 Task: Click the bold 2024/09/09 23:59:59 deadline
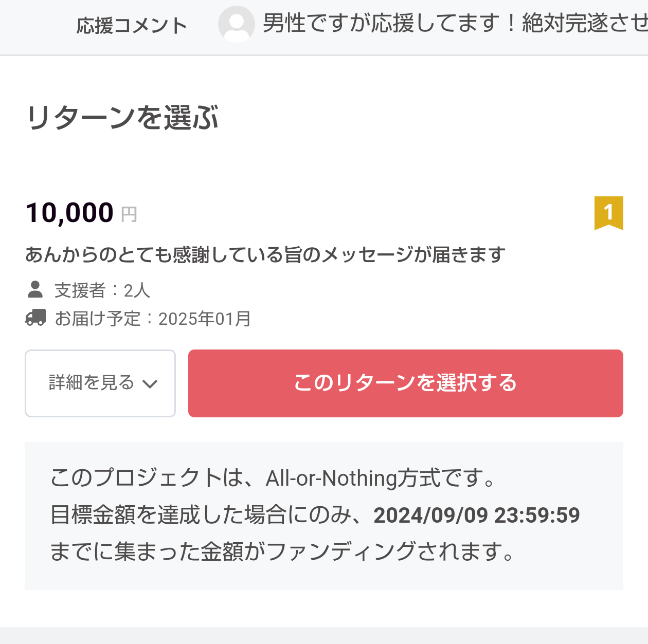(477, 515)
